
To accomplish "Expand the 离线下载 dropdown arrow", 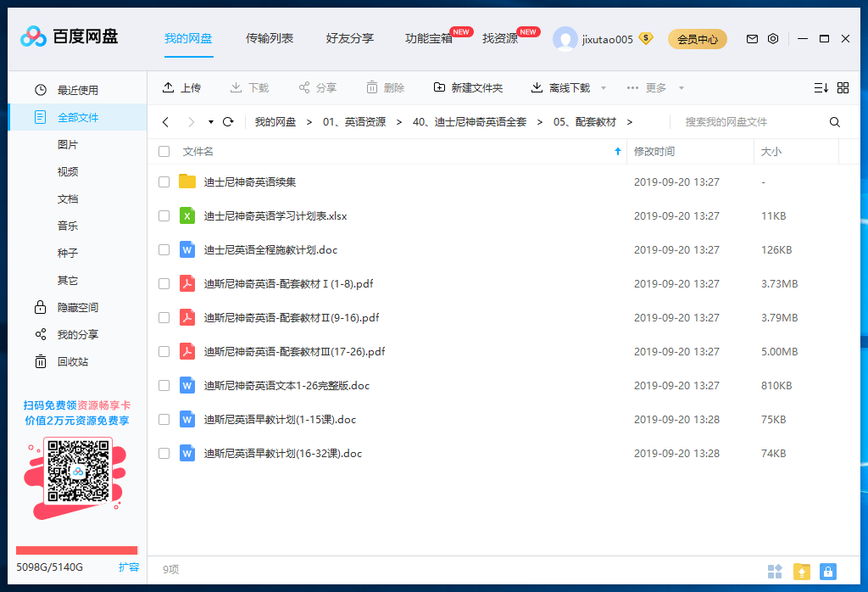I will click(x=603, y=87).
